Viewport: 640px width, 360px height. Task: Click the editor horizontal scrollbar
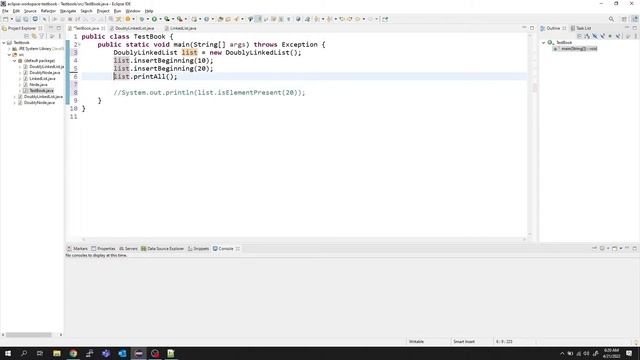[304, 240]
